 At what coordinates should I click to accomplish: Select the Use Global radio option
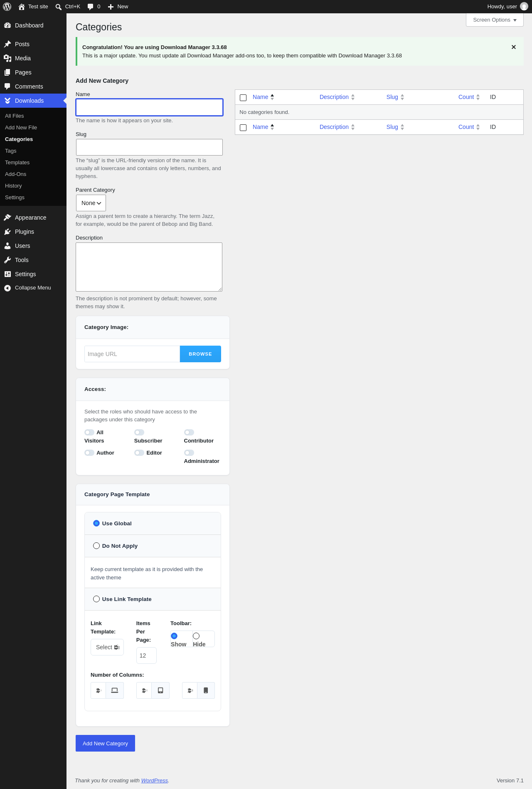point(96,523)
